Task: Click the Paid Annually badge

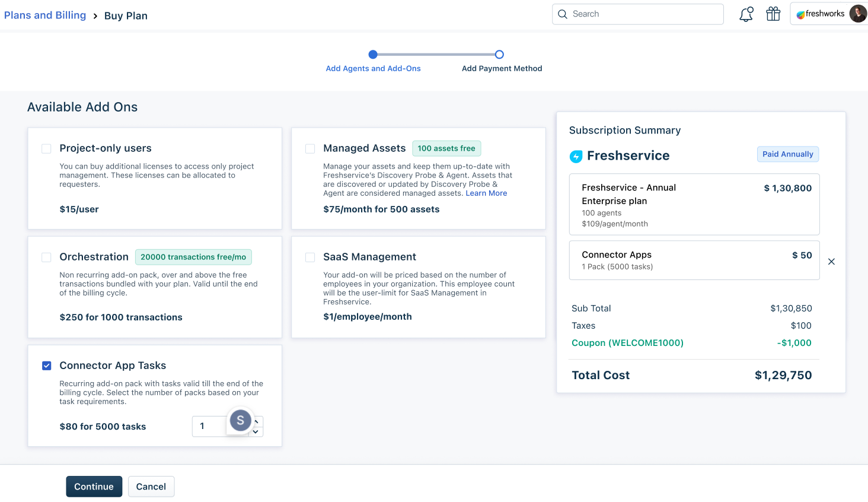Action: tap(788, 154)
